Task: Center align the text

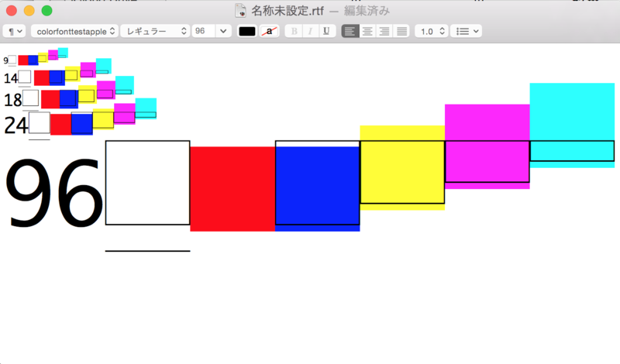Action: tap(367, 31)
